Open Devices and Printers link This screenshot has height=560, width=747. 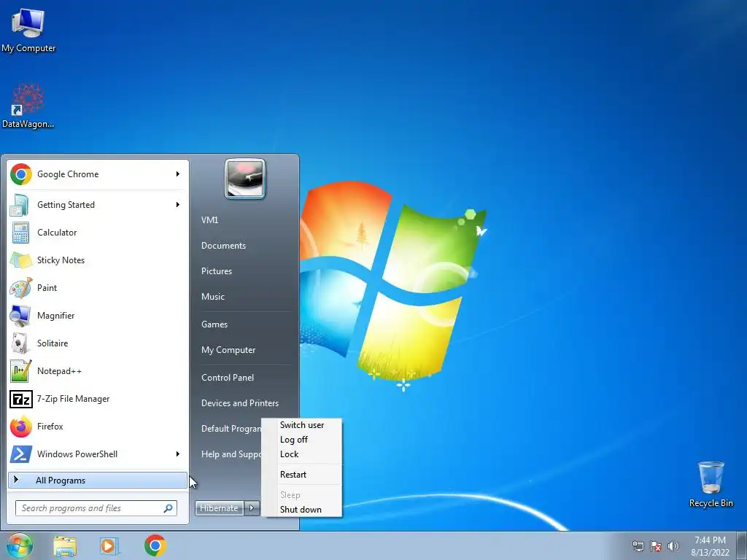tap(240, 402)
